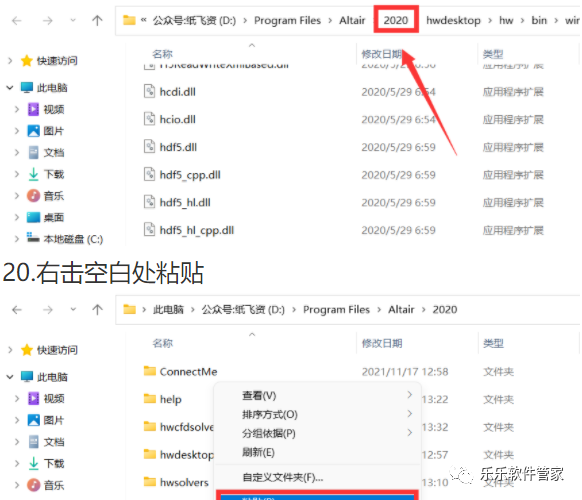Click 此电脑 icon in ConnectMe window sidebar

pos(27,377)
